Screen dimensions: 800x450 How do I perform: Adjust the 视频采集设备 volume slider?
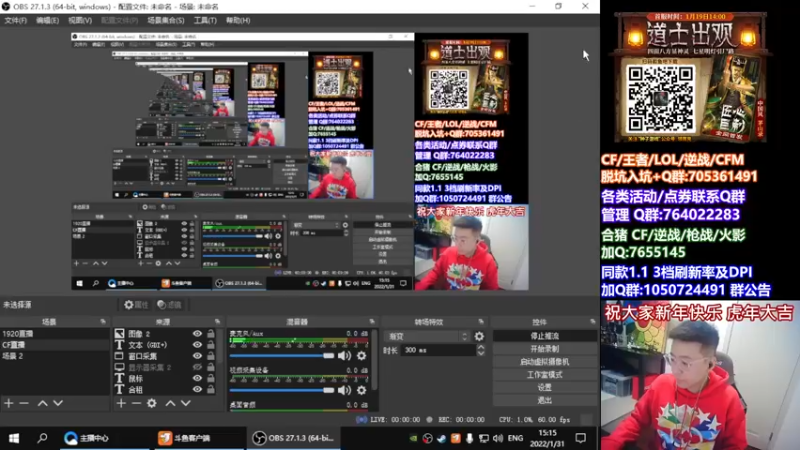(x=282, y=390)
